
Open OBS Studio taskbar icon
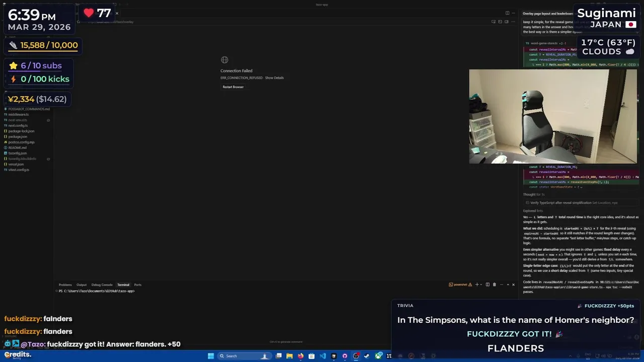(x=356, y=356)
